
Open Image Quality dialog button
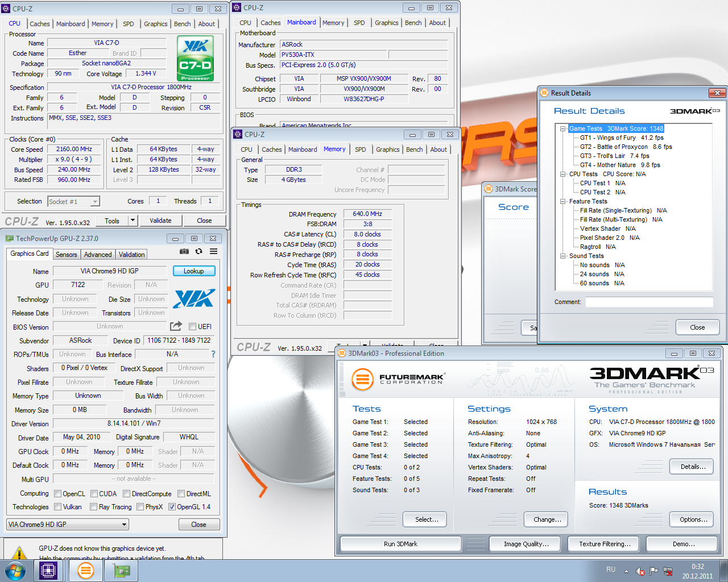pyautogui.click(x=527, y=544)
